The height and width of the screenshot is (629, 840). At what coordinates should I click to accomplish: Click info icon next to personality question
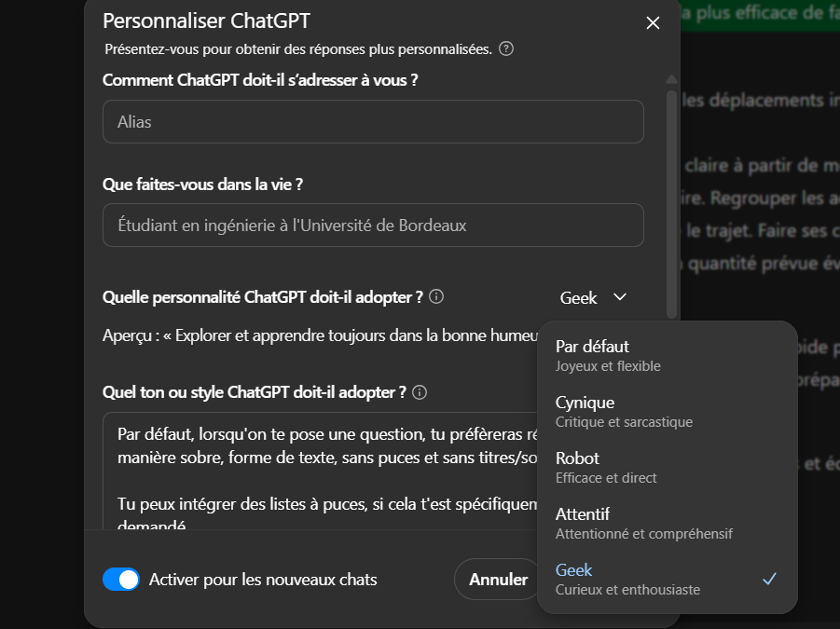click(436, 297)
